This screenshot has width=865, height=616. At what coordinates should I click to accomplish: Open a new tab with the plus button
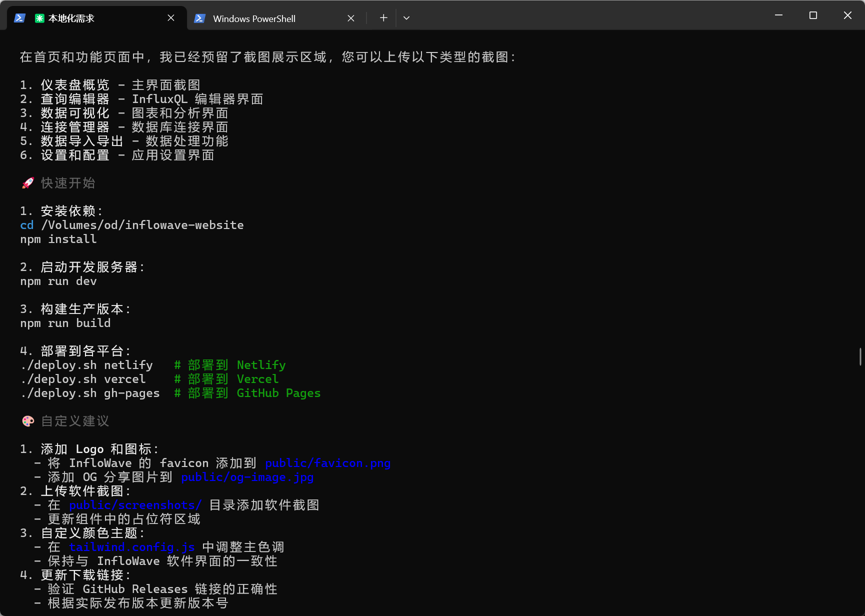(x=383, y=18)
